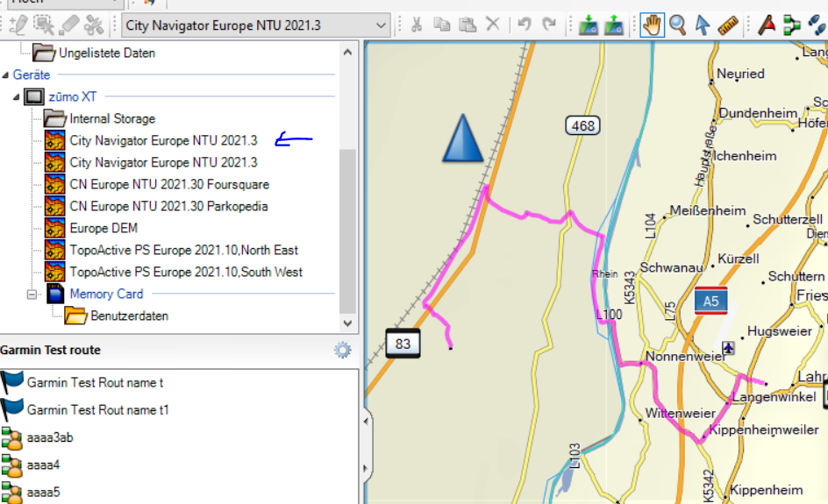Create a new waypoint with flag tool
Viewport: 828px width, 504px height.
pos(767,25)
